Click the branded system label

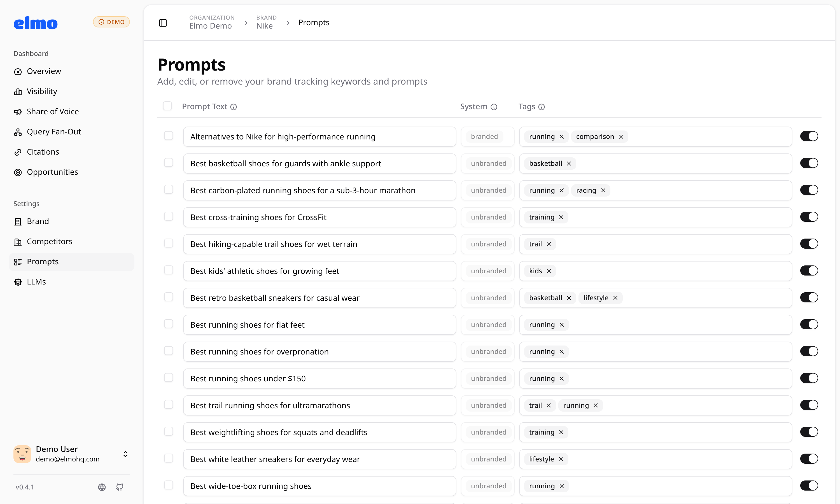484,137
